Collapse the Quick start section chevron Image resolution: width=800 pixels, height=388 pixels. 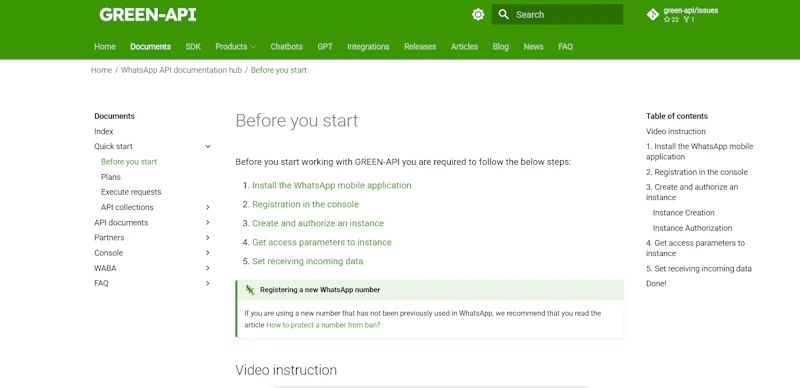[208, 147]
